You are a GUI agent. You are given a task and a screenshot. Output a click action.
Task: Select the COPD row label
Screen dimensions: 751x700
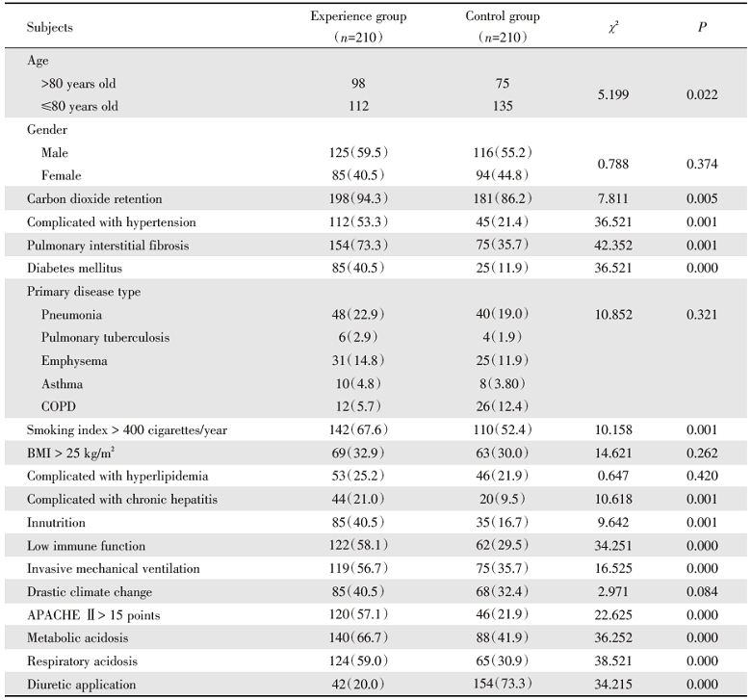(59, 407)
